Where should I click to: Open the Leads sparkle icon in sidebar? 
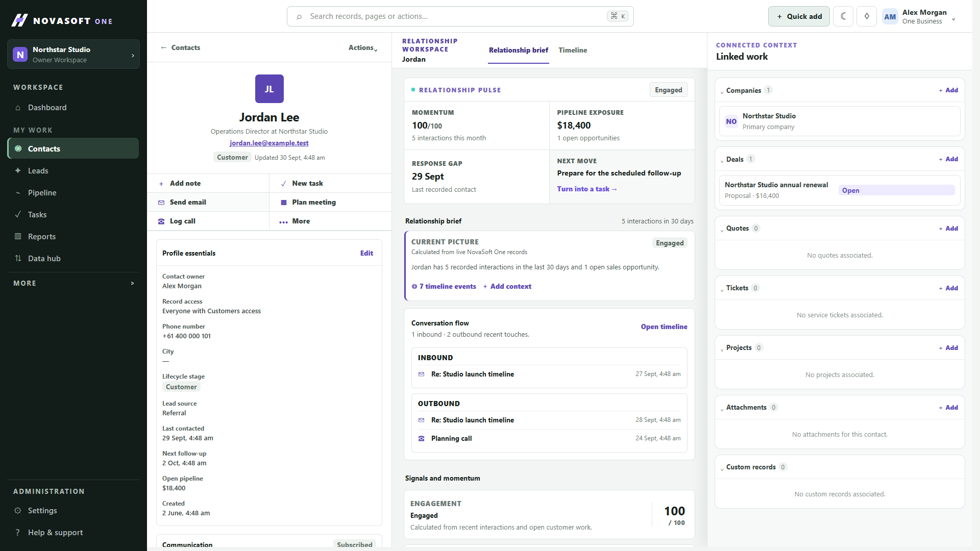click(x=18, y=170)
